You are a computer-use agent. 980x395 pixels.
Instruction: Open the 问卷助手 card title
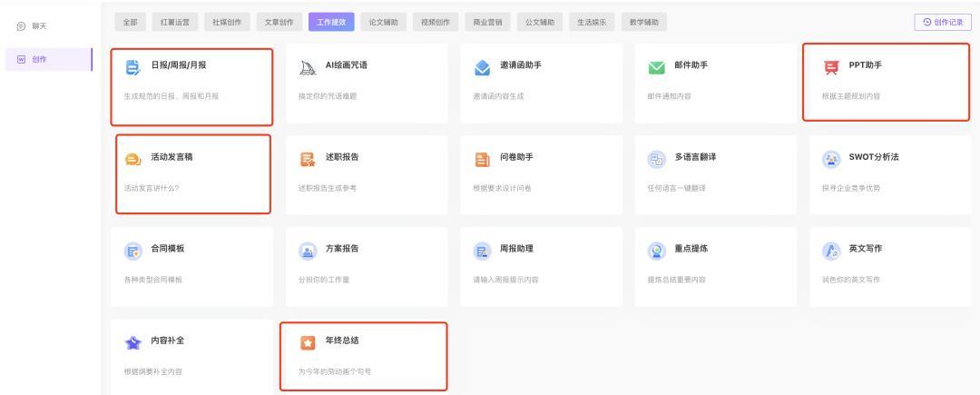point(517,157)
